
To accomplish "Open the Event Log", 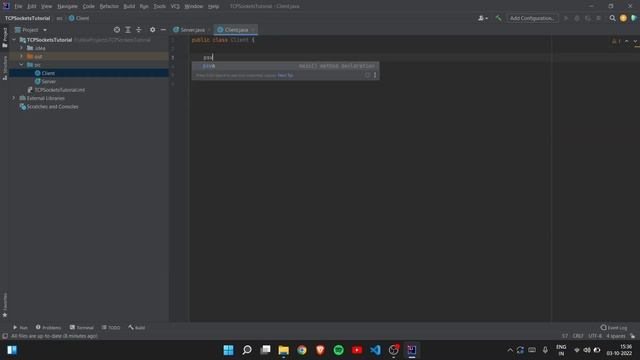I will (614, 327).
